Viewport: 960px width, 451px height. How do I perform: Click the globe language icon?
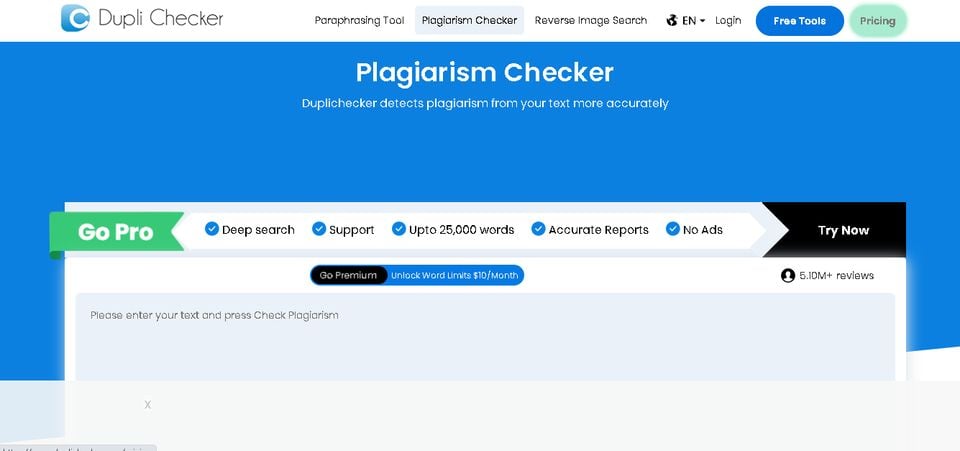(x=672, y=20)
